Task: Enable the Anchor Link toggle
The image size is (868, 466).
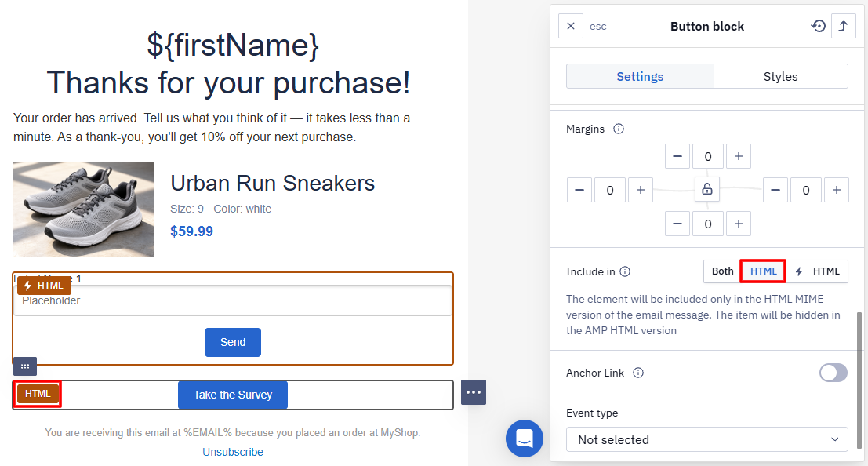Action: point(833,373)
